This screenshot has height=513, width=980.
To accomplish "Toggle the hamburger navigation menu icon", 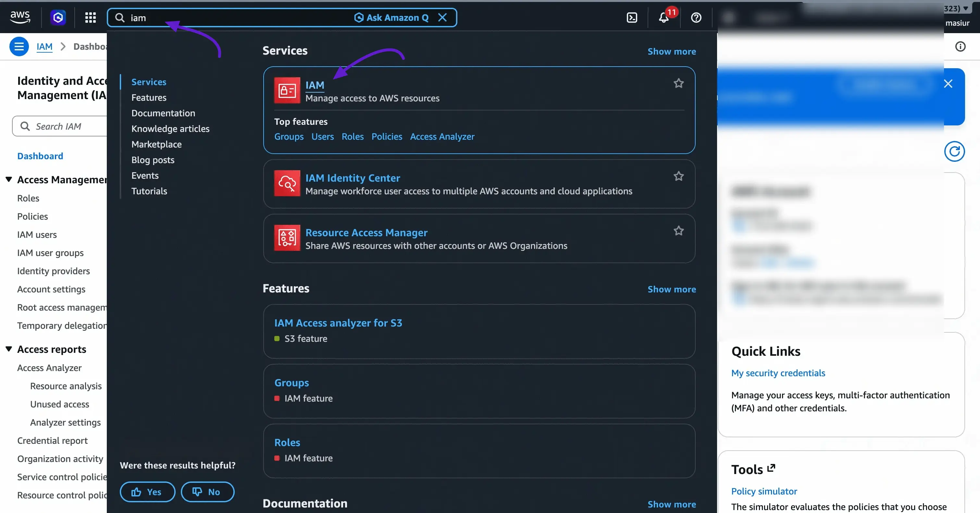I will coord(19,46).
